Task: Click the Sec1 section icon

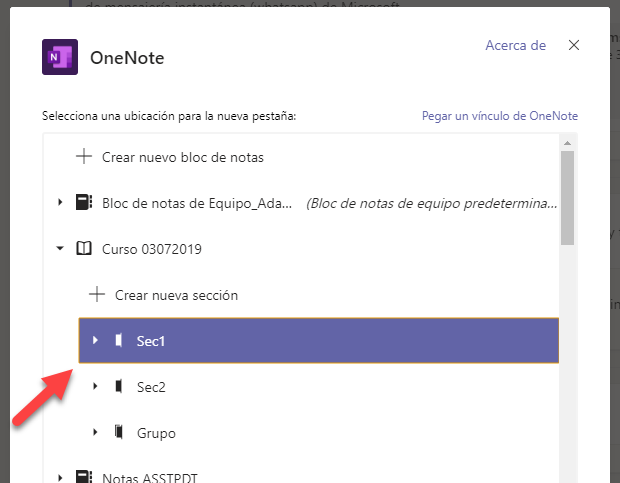Action: (x=119, y=340)
